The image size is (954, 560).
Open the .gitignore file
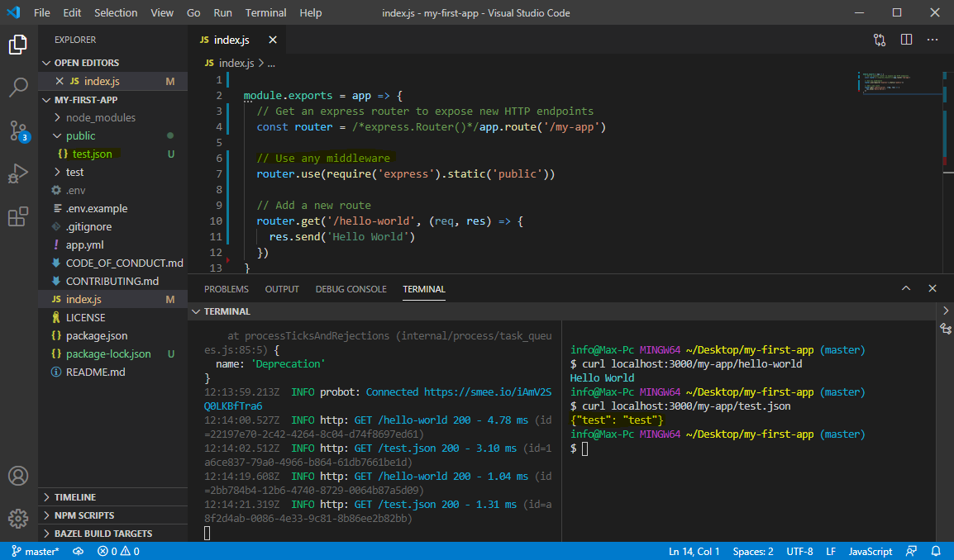point(88,227)
